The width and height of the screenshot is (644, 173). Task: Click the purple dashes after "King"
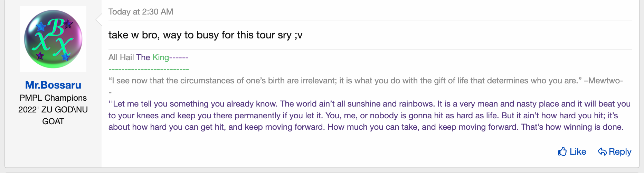pos(179,58)
